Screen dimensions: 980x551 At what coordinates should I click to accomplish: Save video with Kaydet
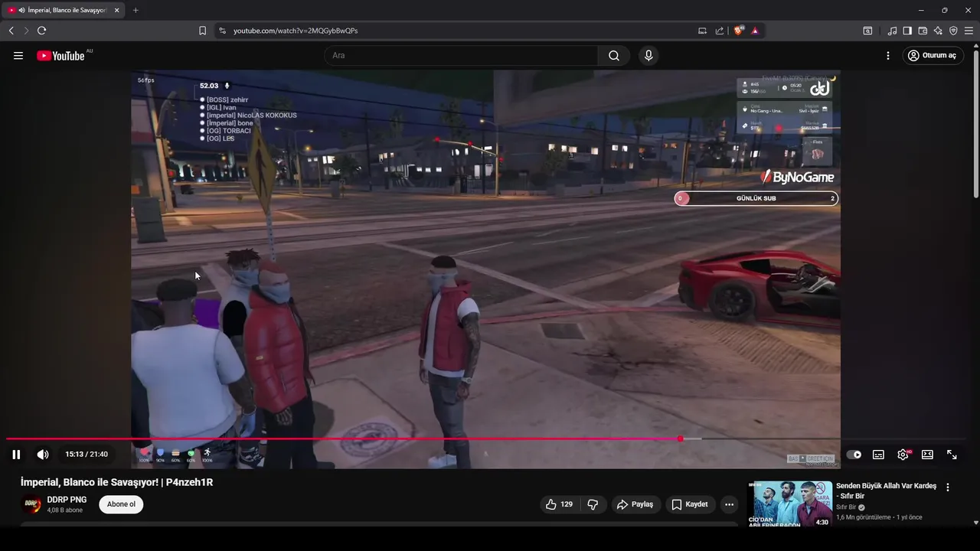pos(691,504)
